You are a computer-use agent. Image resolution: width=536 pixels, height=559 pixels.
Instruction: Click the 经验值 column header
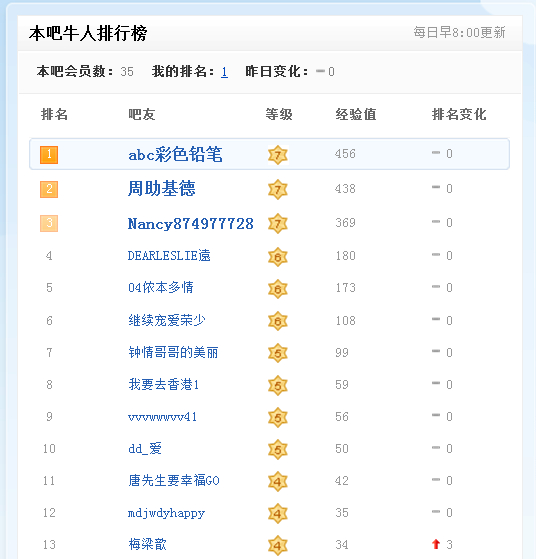pyautogui.click(x=356, y=114)
